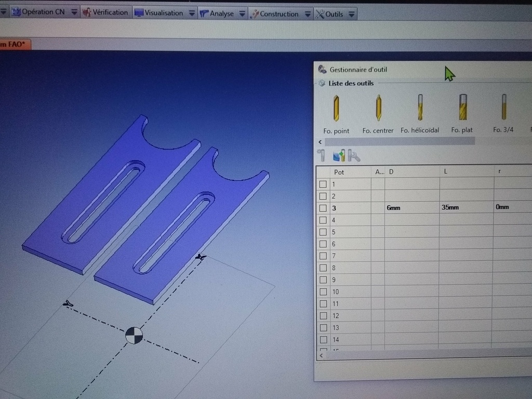Viewport: 532px width, 399px height.
Task: Click the Gestionnaire d'outil panel title
Action: click(x=358, y=70)
